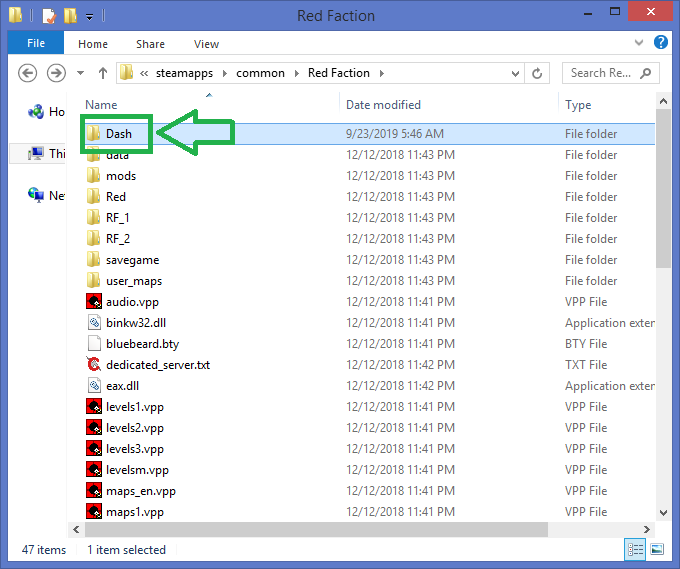Click the Help question mark icon
Image resolution: width=680 pixels, height=569 pixels.
click(661, 43)
